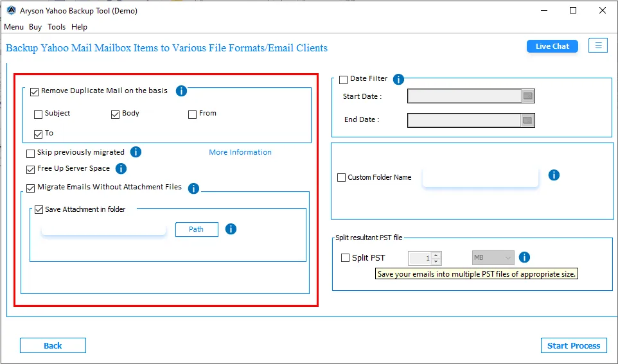Increase Split PST size with up arrow
The image size is (618, 364).
[x=436, y=255]
